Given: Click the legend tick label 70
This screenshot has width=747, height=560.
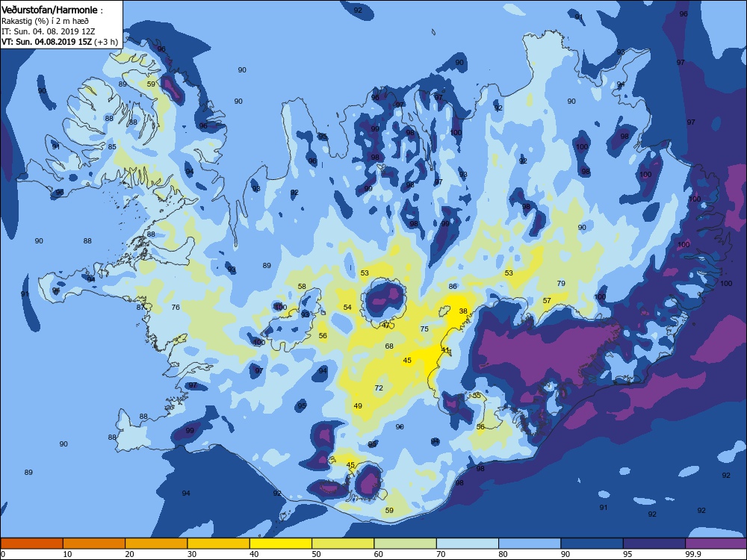Looking at the screenshot, I should tap(441, 554).
